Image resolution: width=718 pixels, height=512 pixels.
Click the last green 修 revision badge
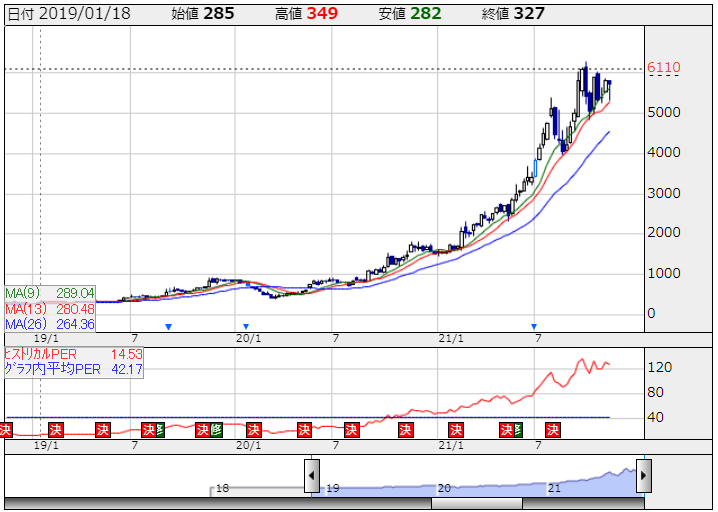(x=518, y=430)
